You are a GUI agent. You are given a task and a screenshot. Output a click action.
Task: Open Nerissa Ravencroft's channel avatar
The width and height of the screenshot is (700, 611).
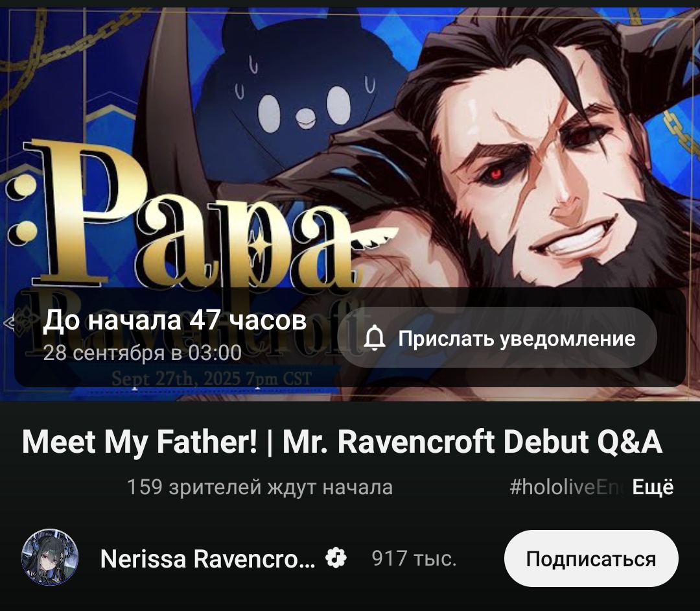click(x=50, y=557)
